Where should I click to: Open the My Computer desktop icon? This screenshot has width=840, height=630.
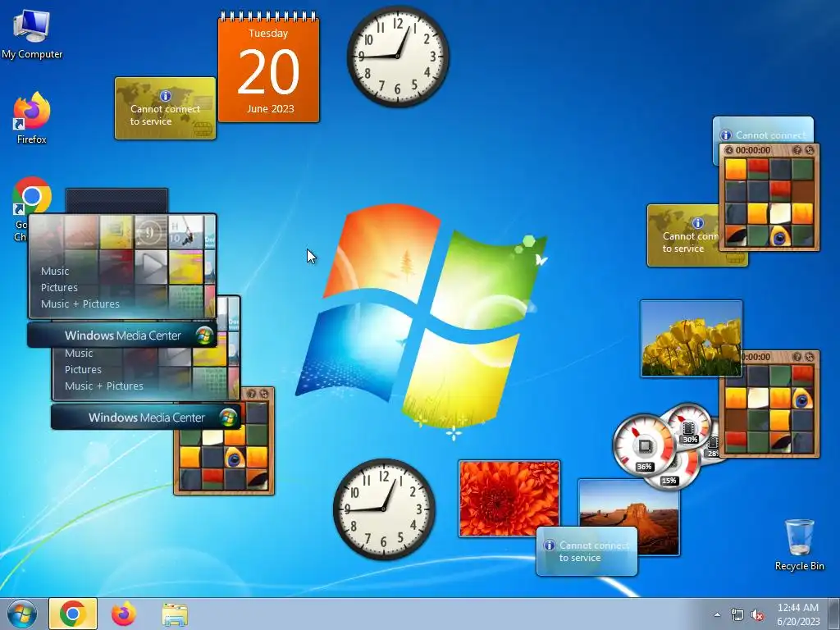[32, 33]
